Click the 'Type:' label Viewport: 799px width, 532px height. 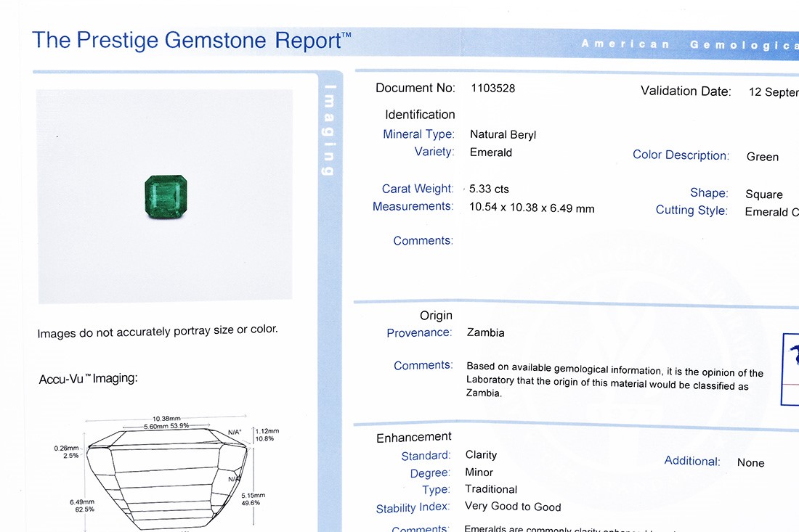[437, 490]
